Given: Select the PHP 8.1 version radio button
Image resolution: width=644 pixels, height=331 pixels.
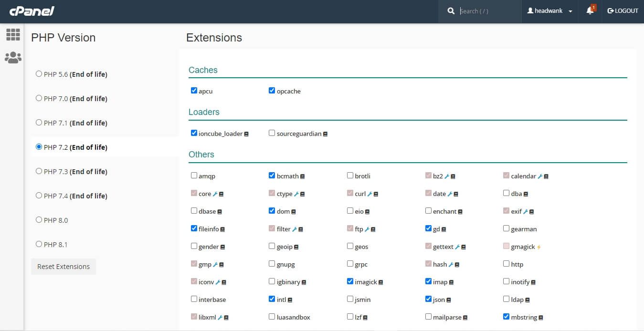Looking at the screenshot, I should [x=39, y=244].
